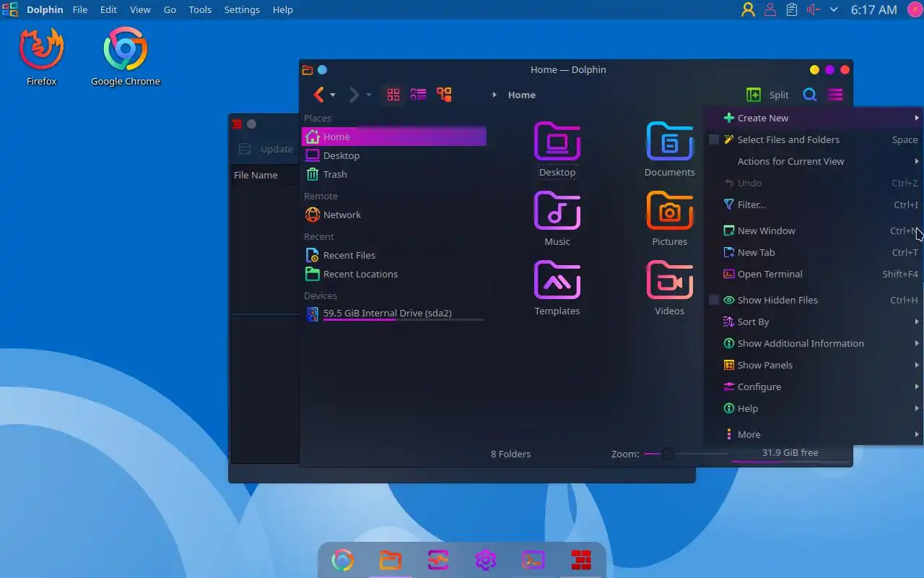
Task: Toggle Show Hidden Files checkbox
Action: pyautogui.click(x=714, y=300)
